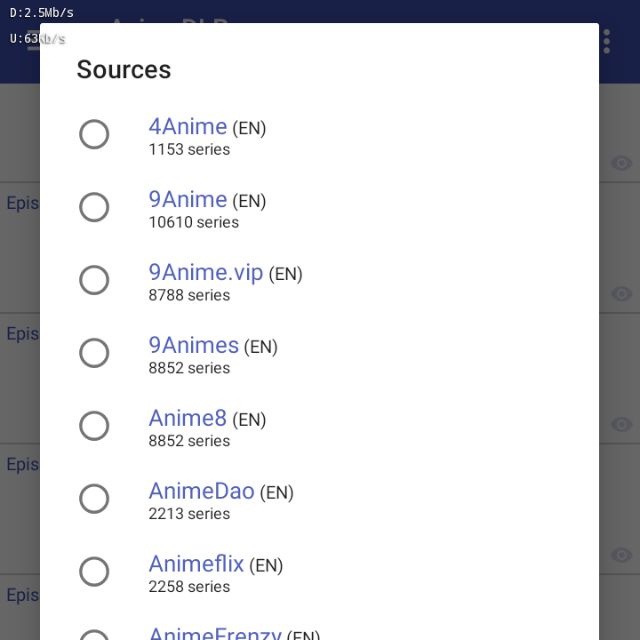
Task: Choose the 9Anime source radio button
Action: 94,207
